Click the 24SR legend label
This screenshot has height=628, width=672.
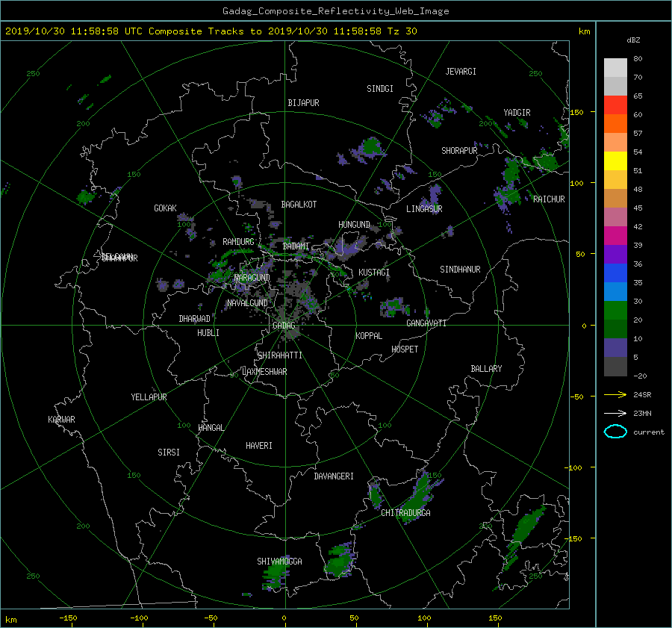(642, 395)
